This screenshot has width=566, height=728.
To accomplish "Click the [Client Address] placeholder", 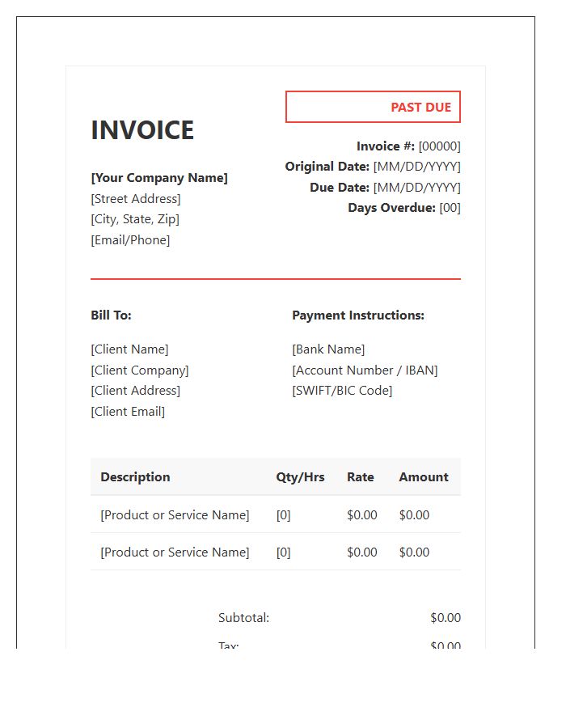I will tap(136, 391).
